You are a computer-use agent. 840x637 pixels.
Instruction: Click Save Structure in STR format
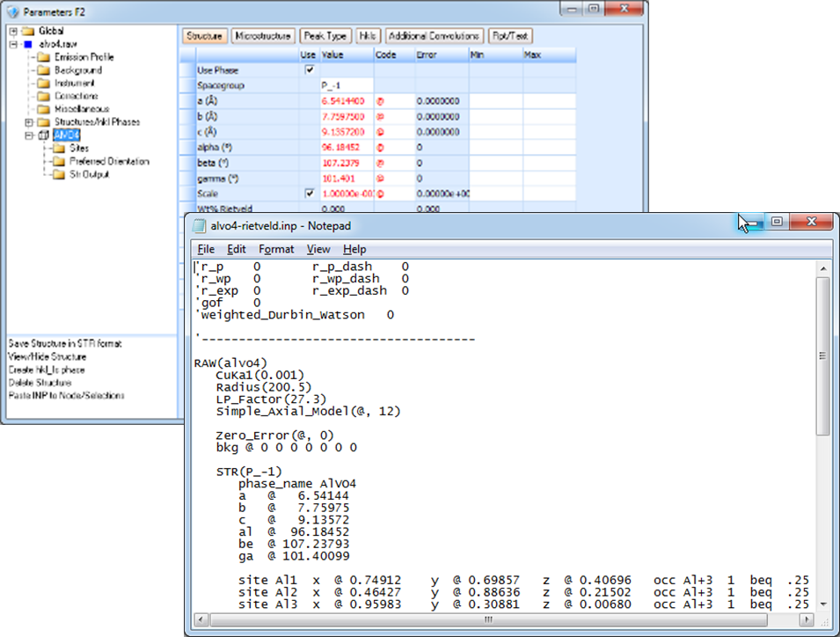click(65, 343)
